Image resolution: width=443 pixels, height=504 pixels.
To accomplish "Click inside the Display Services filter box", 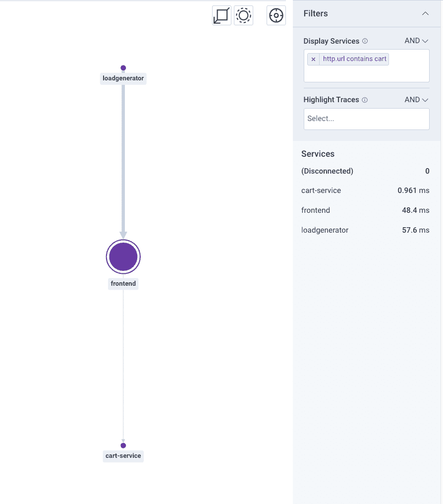I will 366,72.
